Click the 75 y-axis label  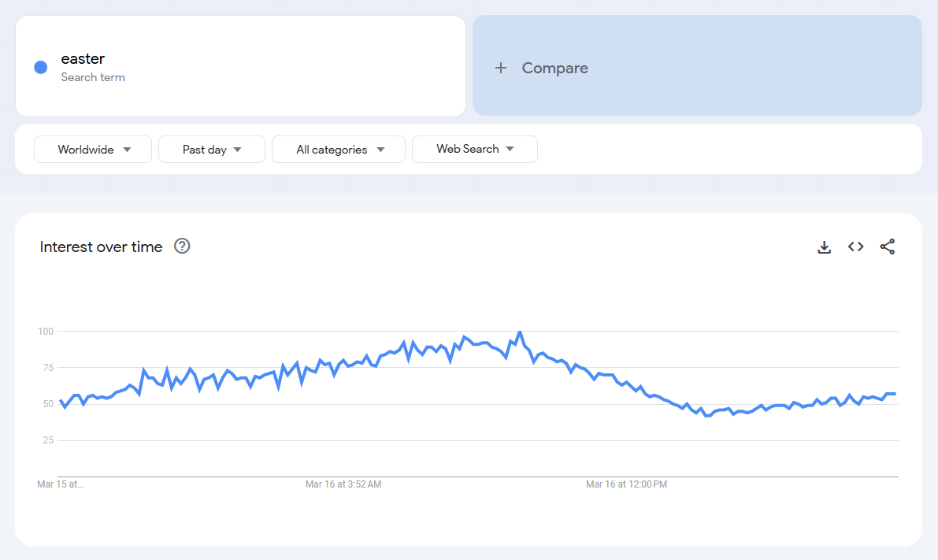pyautogui.click(x=49, y=367)
